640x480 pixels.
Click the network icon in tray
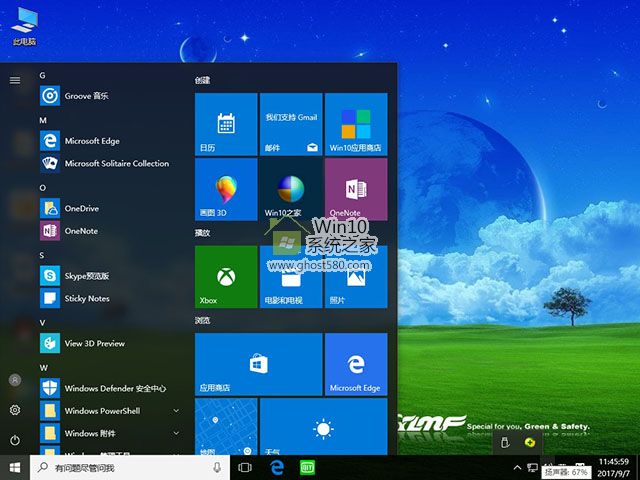[532, 468]
